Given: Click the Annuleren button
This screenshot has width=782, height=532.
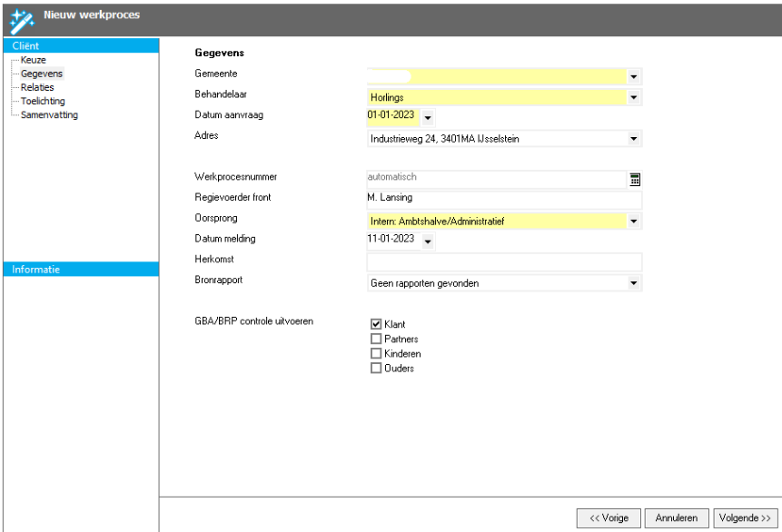Looking at the screenshot, I should (x=677, y=517).
